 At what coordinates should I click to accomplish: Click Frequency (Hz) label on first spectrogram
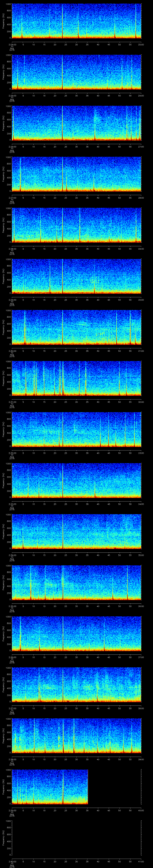tap(3, 21)
